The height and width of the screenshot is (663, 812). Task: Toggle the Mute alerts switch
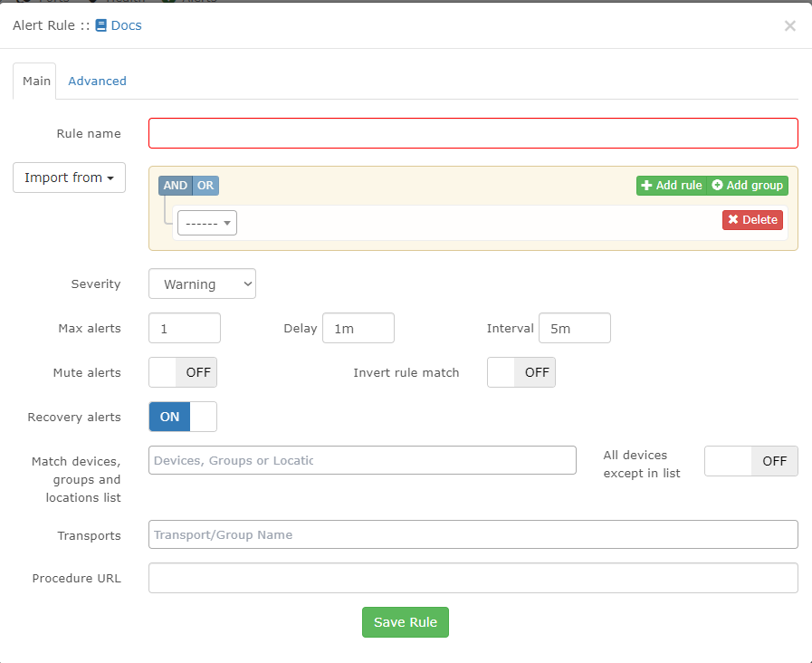coord(183,372)
